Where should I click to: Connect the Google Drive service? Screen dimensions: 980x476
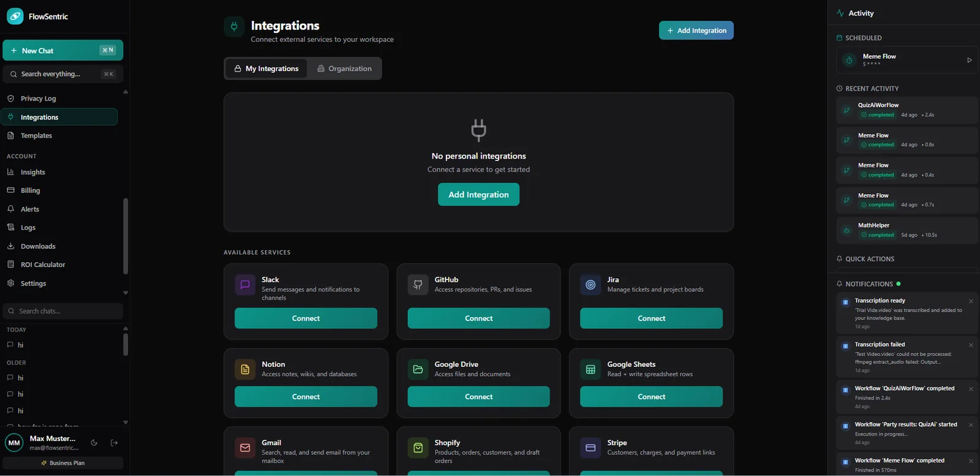(x=478, y=397)
